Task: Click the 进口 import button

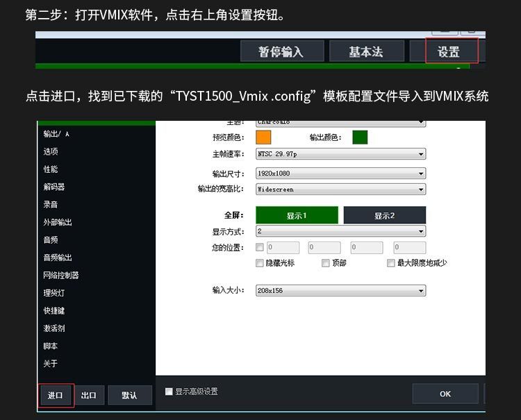Action: (x=56, y=395)
